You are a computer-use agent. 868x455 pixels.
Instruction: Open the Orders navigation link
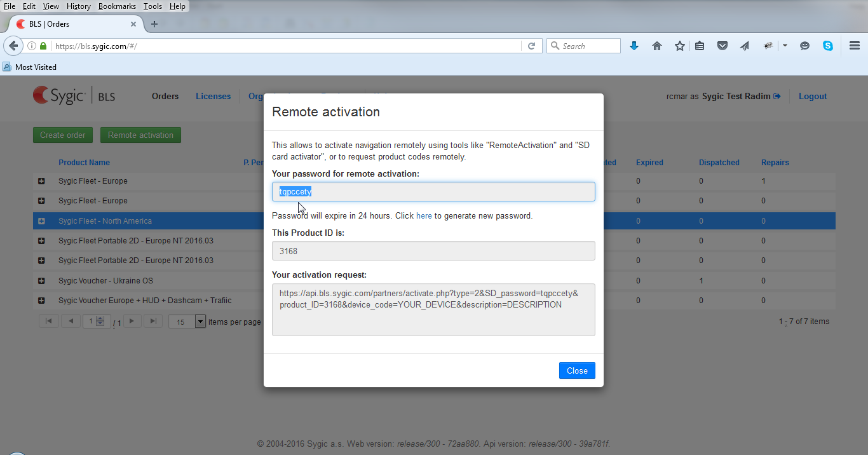coord(165,97)
